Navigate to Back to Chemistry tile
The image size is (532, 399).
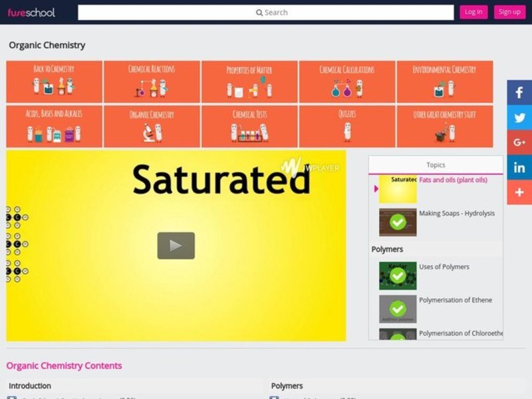[x=54, y=81]
